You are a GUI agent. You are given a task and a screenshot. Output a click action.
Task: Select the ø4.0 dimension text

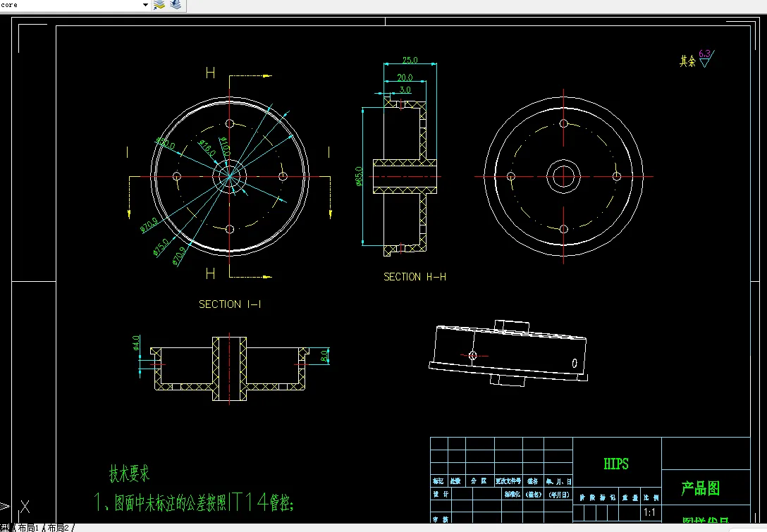pyautogui.click(x=136, y=342)
